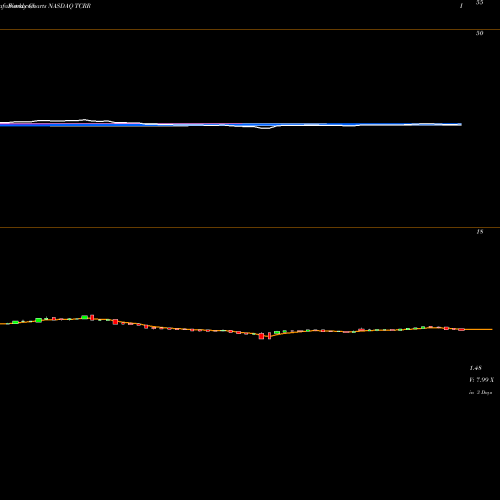Click the NASDAQ TCRR chart title
Screen dimensions: 500x500
pyautogui.click(x=70, y=6)
